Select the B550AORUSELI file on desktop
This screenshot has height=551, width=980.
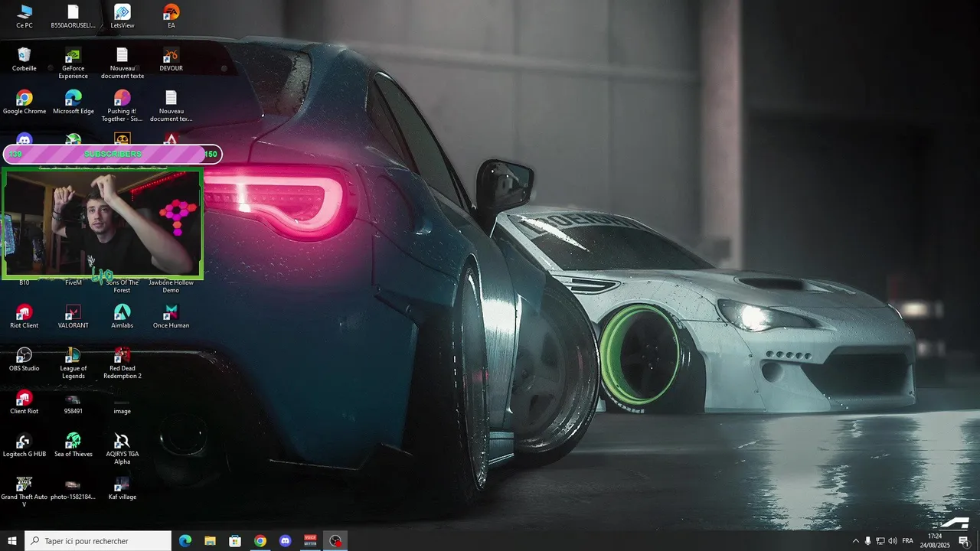73,17
